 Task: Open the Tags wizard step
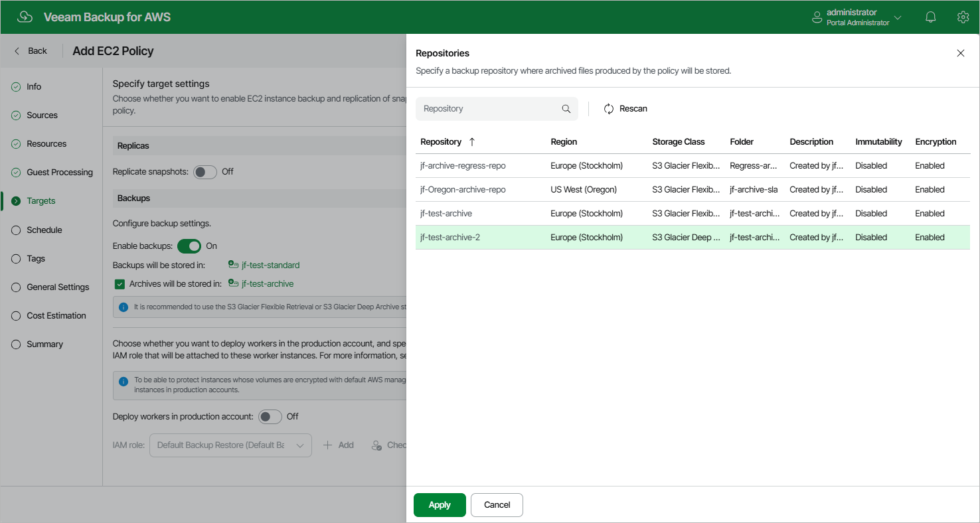pyautogui.click(x=36, y=259)
